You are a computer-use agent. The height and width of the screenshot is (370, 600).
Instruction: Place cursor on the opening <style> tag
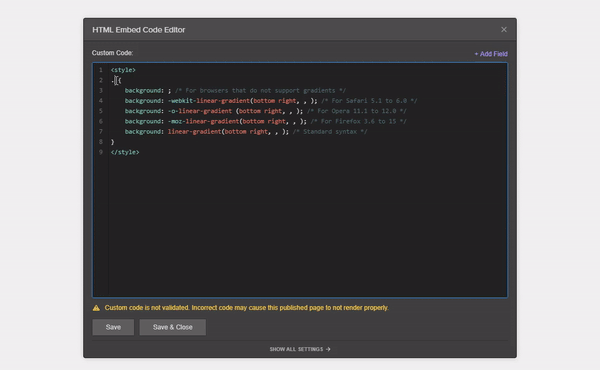[123, 70]
